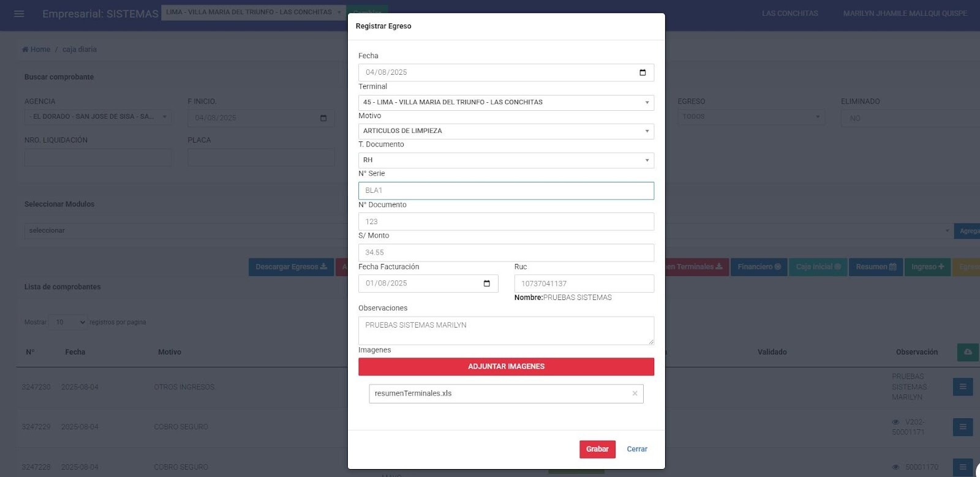
Task: Click the Descargar Egresos button
Action: pyautogui.click(x=291, y=267)
